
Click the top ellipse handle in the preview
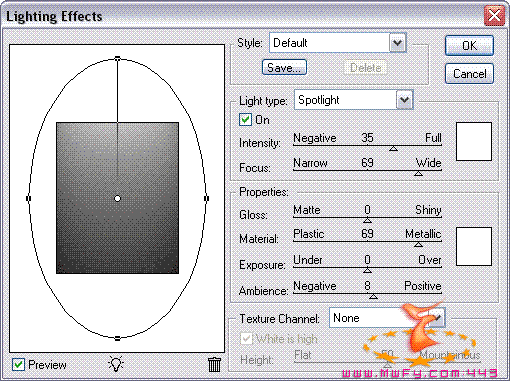coord(117,58)
